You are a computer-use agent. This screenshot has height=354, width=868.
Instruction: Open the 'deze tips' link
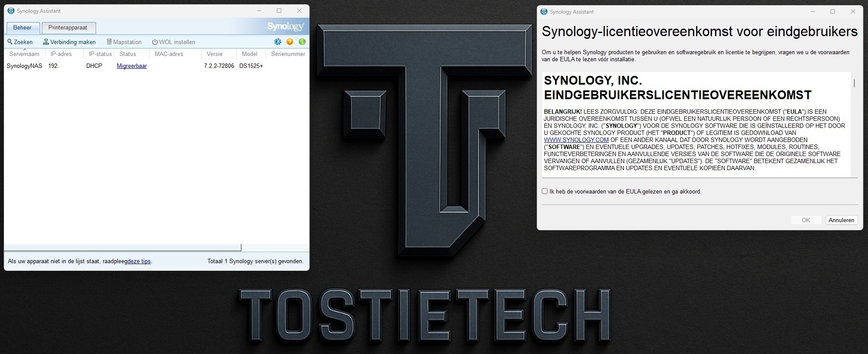(x=139, y=261)
